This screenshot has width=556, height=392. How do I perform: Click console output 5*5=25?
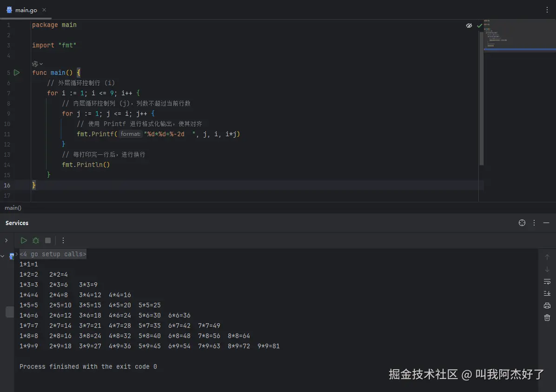coord(149,305)
